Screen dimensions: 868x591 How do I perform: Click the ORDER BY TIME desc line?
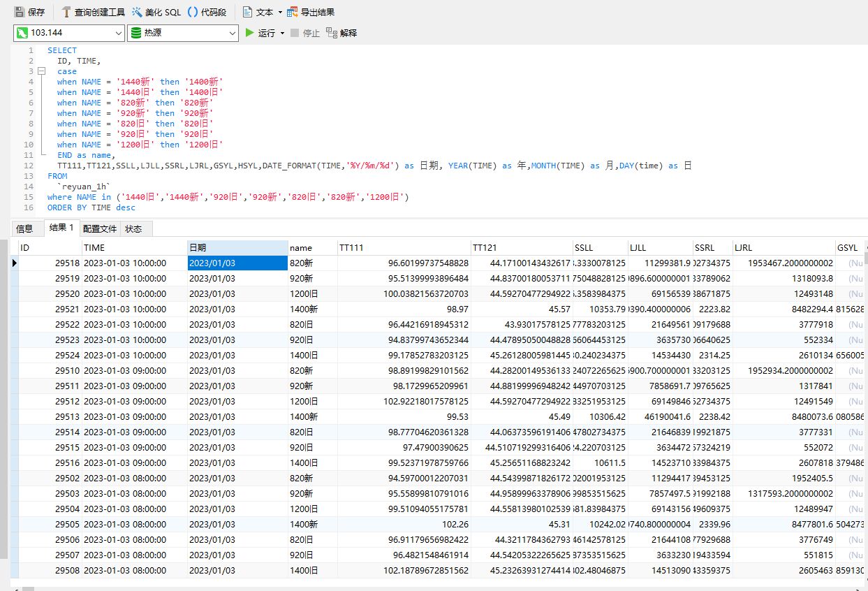[x=91, y=207]
